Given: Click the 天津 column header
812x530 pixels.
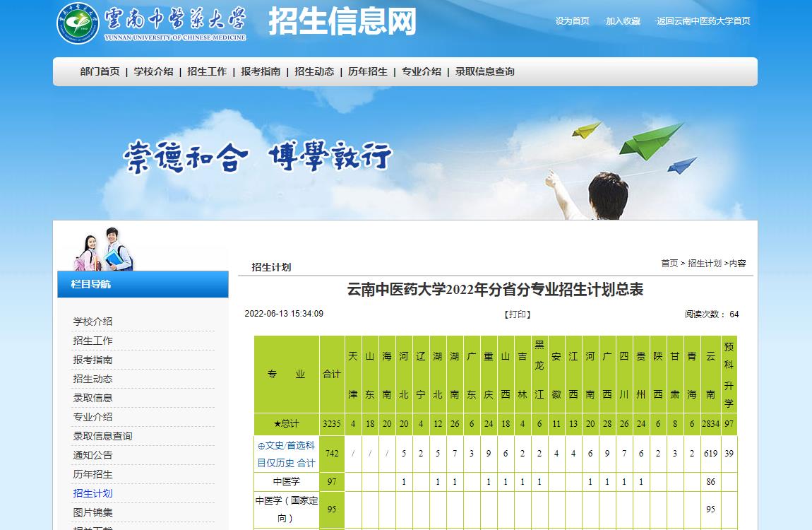Looking at the screenshot, I should (x=352, y=374).
